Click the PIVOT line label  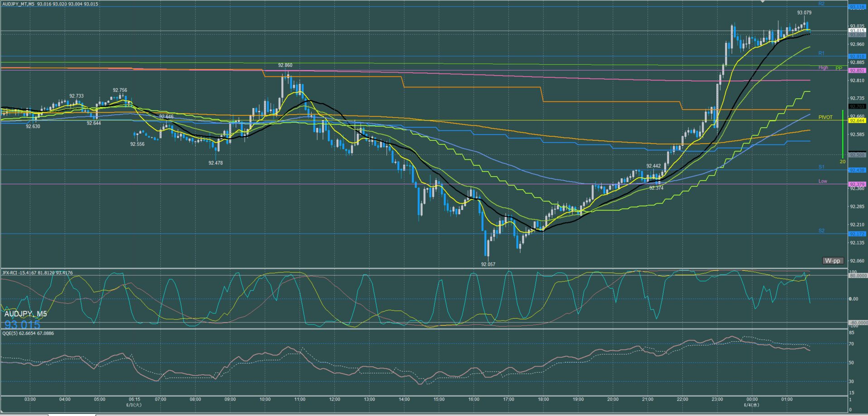pos(825,117)
